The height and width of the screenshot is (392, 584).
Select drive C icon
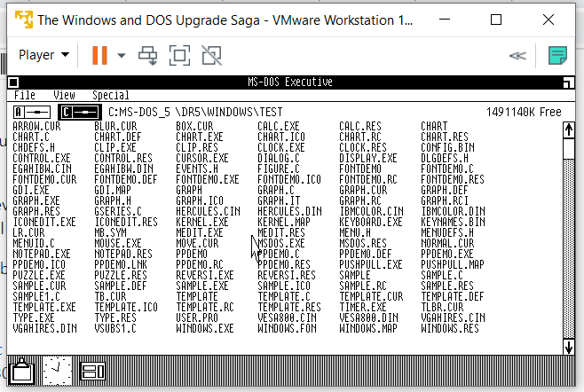tap(80, 112)
